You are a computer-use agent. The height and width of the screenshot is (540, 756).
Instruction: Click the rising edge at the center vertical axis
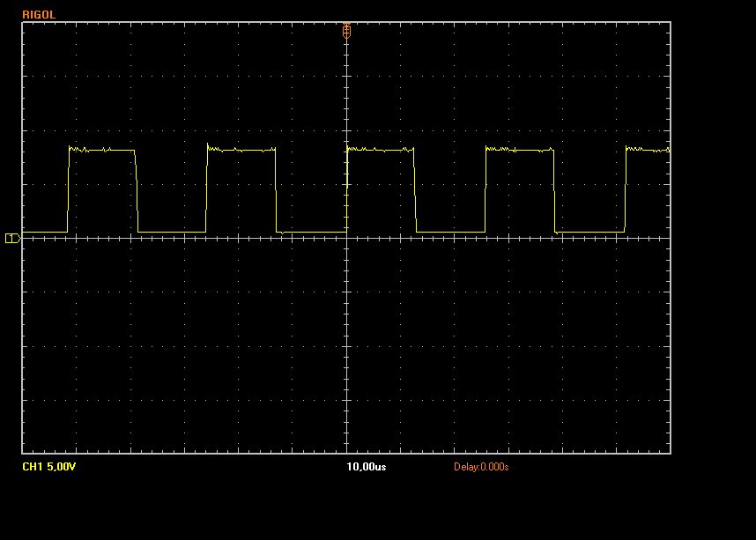[x=346, y=190]
